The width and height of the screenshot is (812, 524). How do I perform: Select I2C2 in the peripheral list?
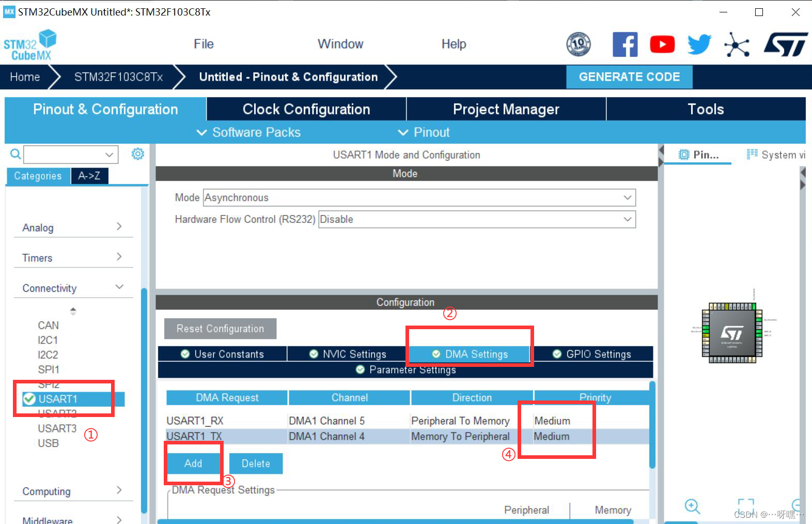coord(48,355)
